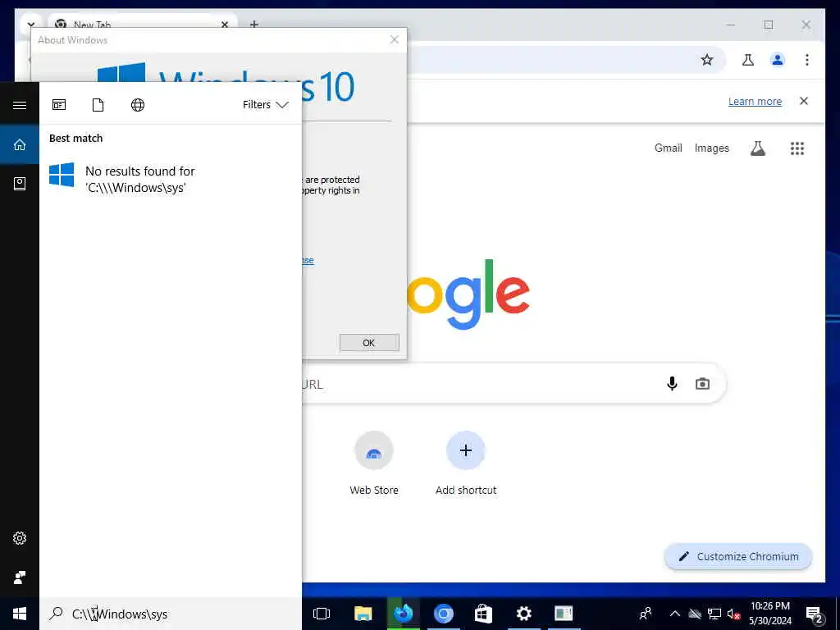The image size is (840, 630).
Task: Open Search Labs flask icon on Google page
Action: (757, 148)
